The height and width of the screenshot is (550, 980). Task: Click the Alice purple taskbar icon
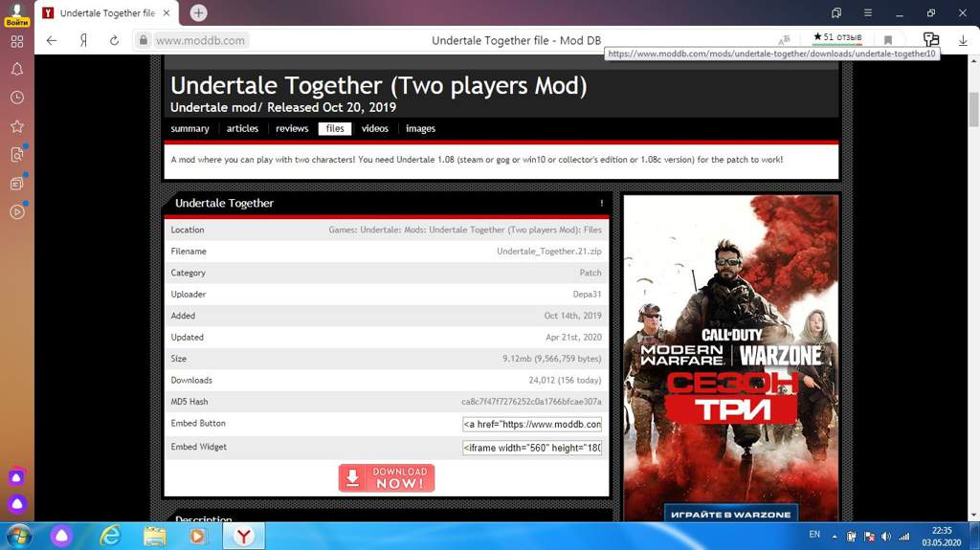[61, 536]
